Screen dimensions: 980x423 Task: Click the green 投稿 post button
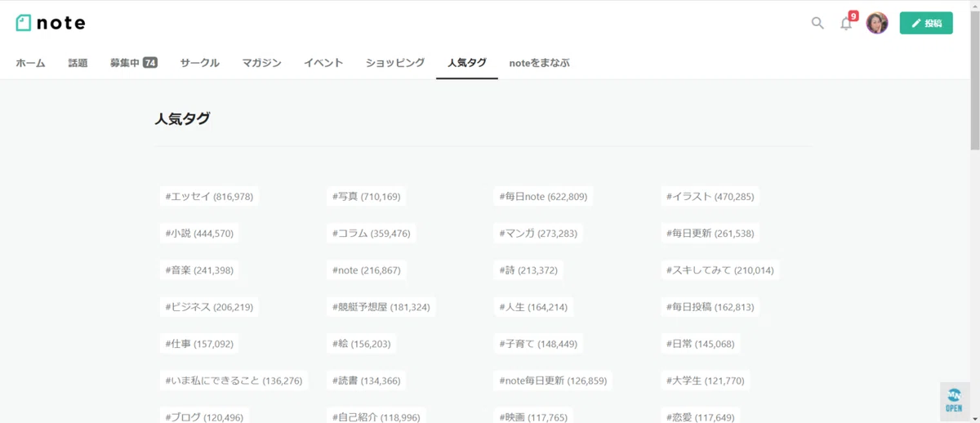coord(926,23)
